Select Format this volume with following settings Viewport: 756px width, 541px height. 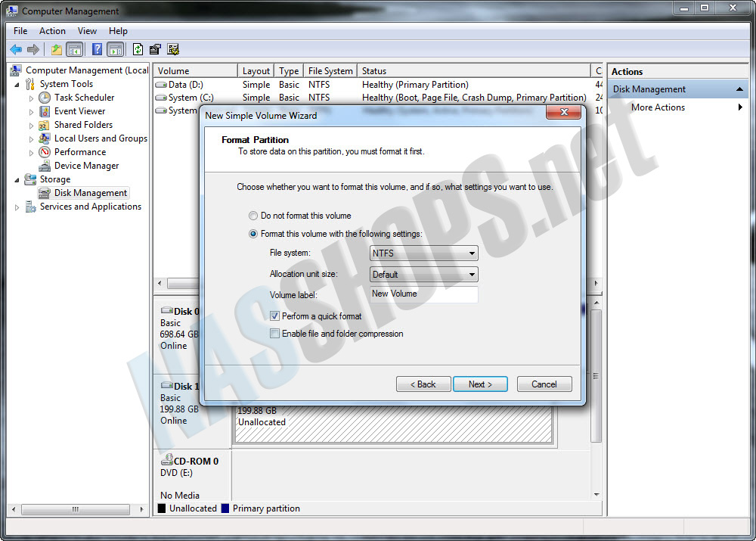[x=253, y=234]
